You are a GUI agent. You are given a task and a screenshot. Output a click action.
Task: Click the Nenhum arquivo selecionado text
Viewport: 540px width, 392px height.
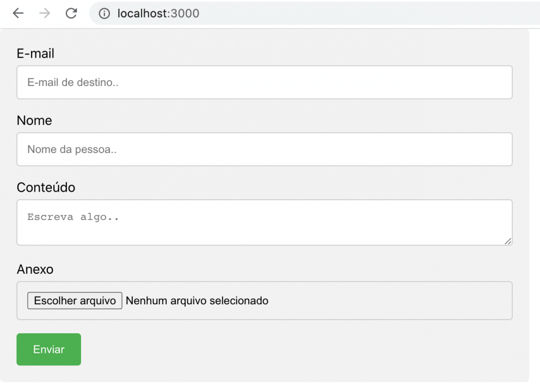(x=197, y=301)
